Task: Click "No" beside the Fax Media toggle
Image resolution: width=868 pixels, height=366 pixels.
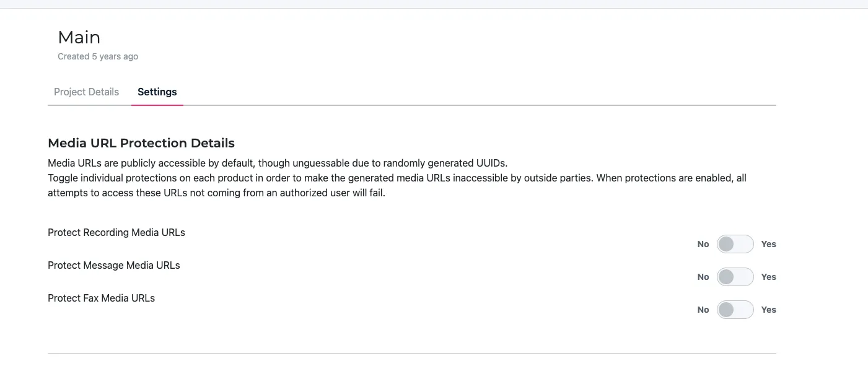Action: [703, 310]
